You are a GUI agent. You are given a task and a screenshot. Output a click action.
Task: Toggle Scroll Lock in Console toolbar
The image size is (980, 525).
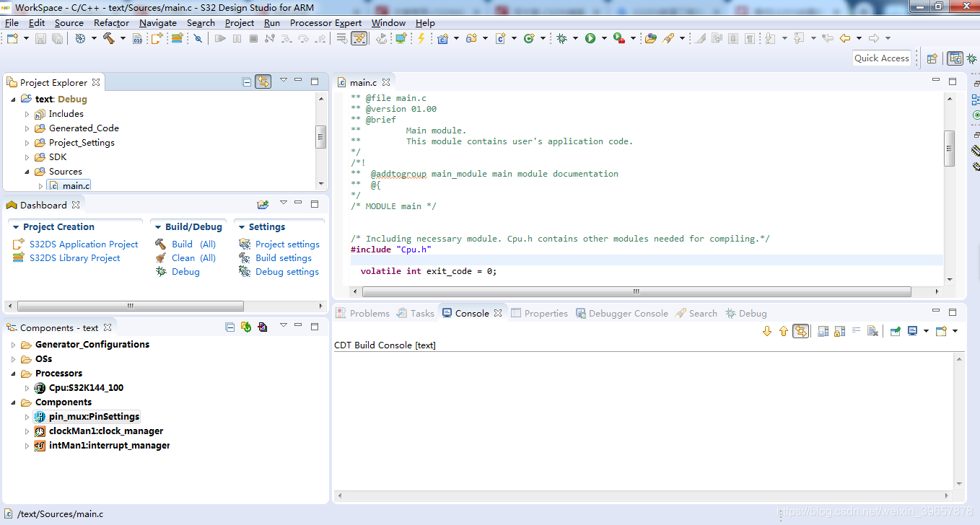(839, 331)
